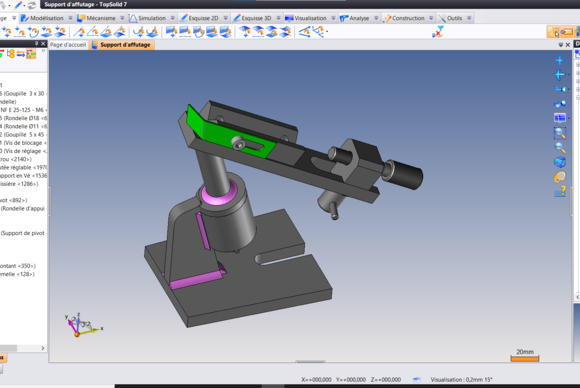This screenshot has height=388, width=580.
Task: Select the orange lasso selection icon
Action: (560, 177)
